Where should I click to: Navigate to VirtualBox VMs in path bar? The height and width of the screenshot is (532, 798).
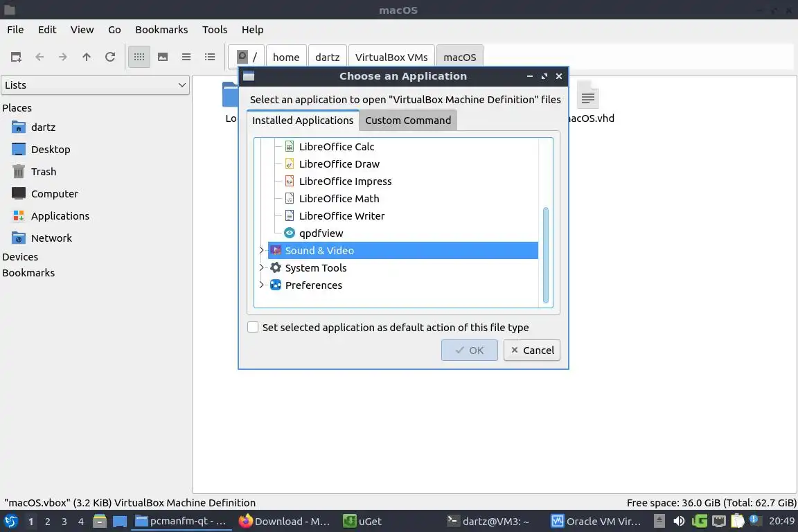click(x=391, y=57)
